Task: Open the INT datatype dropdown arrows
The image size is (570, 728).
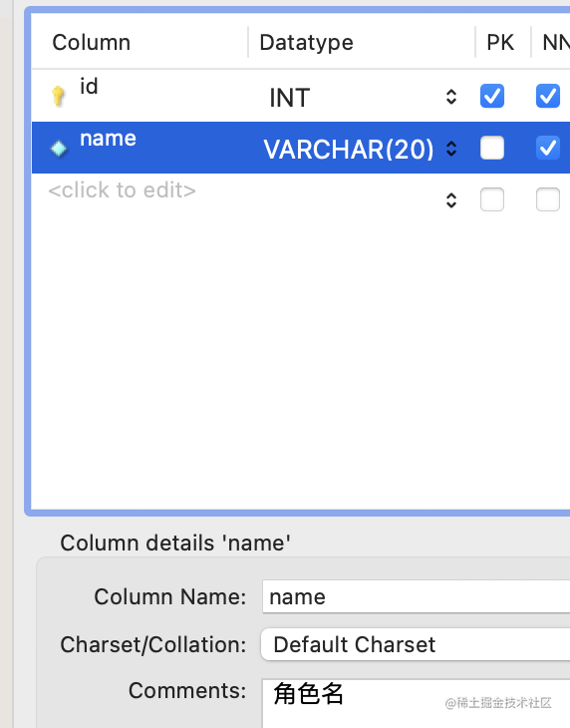Action: [x=451, y=97]
